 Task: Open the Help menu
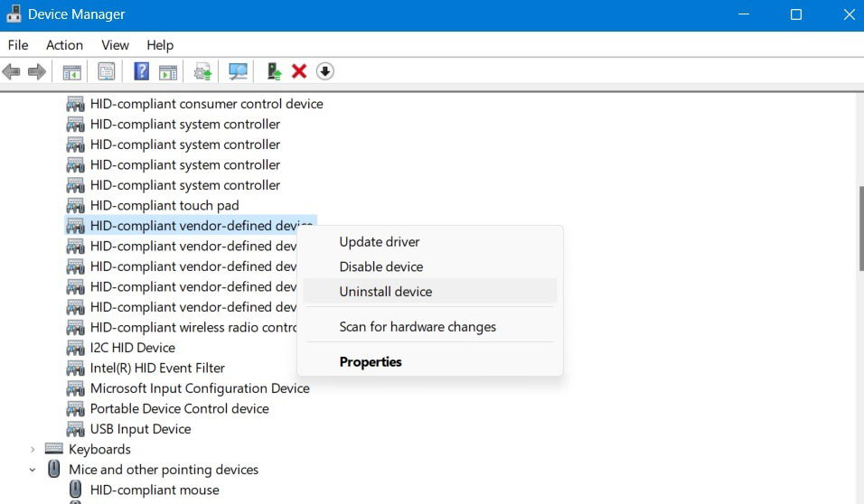pyautogui.click(x=160, y=45)
